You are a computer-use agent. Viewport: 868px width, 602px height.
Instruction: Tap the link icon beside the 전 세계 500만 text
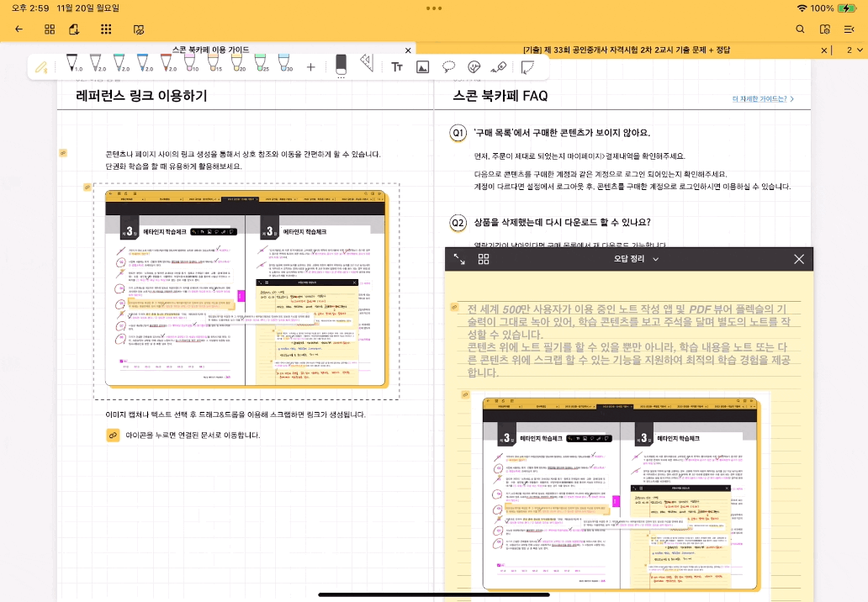[x=454, y=307]
